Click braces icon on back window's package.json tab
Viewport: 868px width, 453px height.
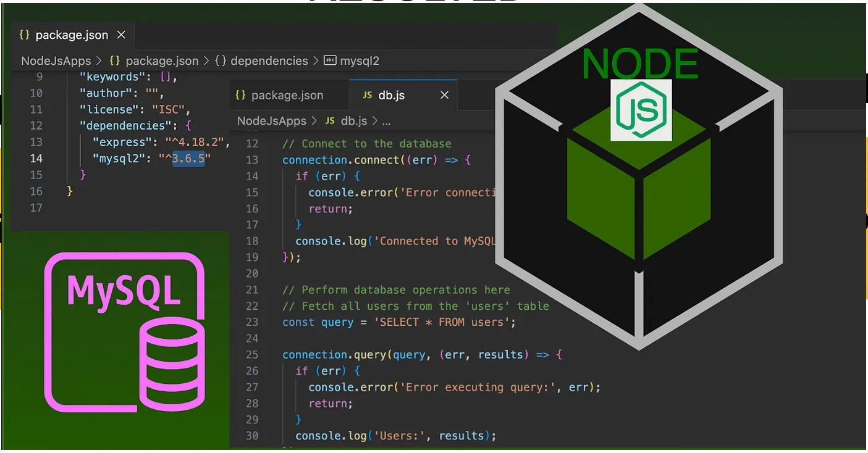coord(24,35)
